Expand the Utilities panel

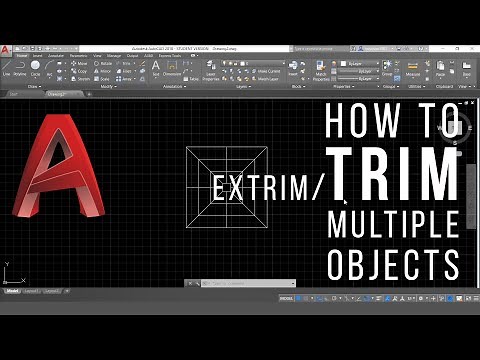[416, 86]
